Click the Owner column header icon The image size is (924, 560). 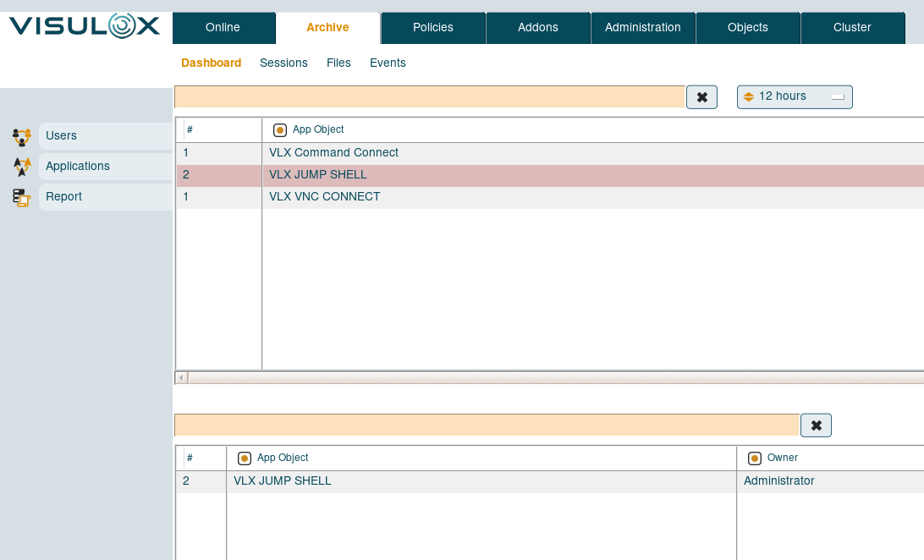coord(755,458)
